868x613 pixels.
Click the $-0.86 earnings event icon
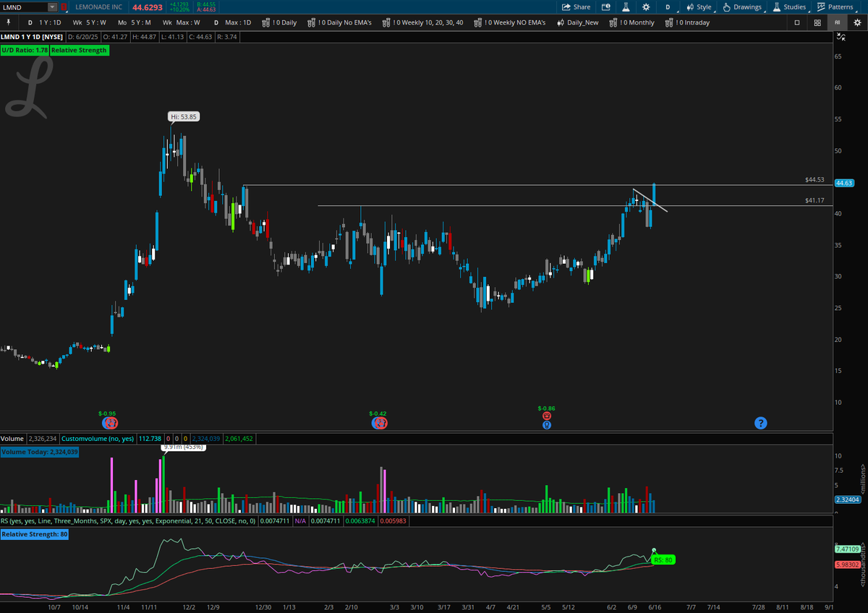[547, 416]
